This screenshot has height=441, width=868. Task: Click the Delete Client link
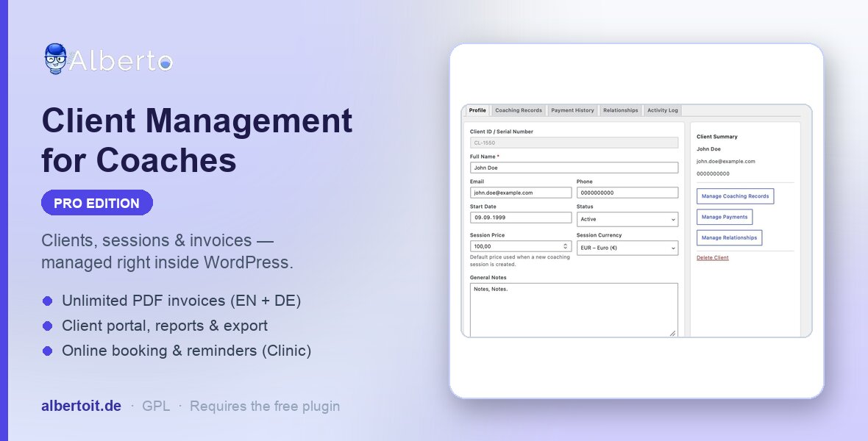point(713,258)
